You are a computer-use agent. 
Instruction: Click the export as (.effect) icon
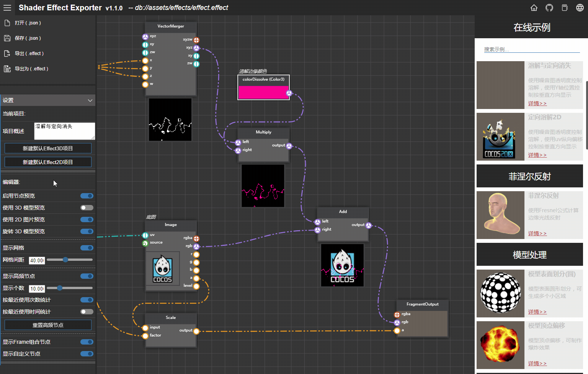point(7,69)
